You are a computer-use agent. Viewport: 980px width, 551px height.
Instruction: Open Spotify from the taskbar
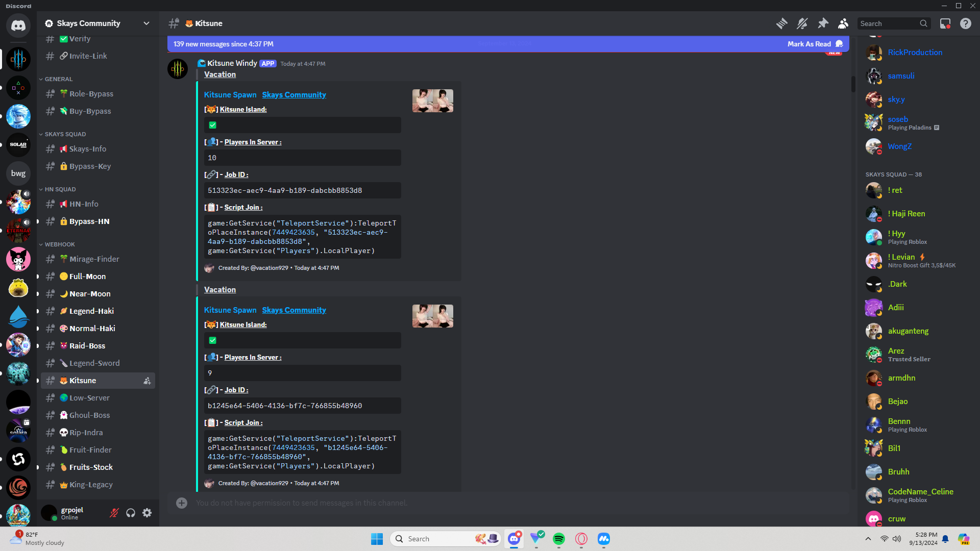pyautogui.click(x=559, y=539)
